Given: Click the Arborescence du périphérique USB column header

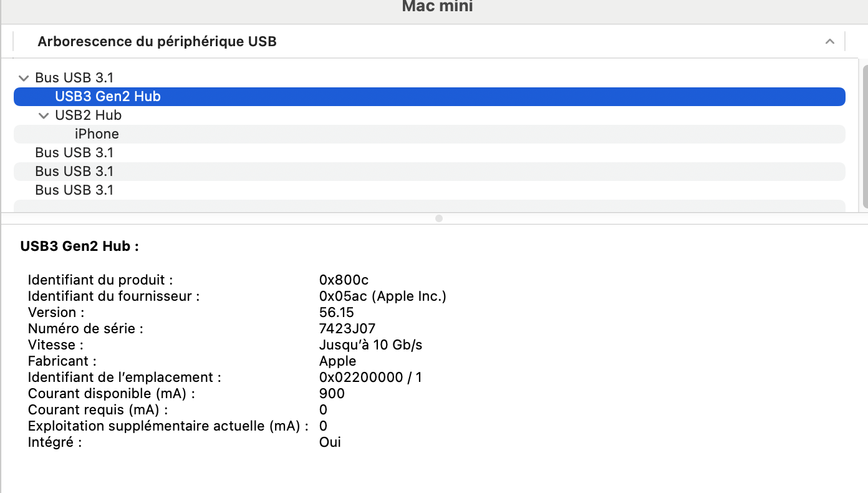Looking at the screenshot, I should tap(157, 42).
